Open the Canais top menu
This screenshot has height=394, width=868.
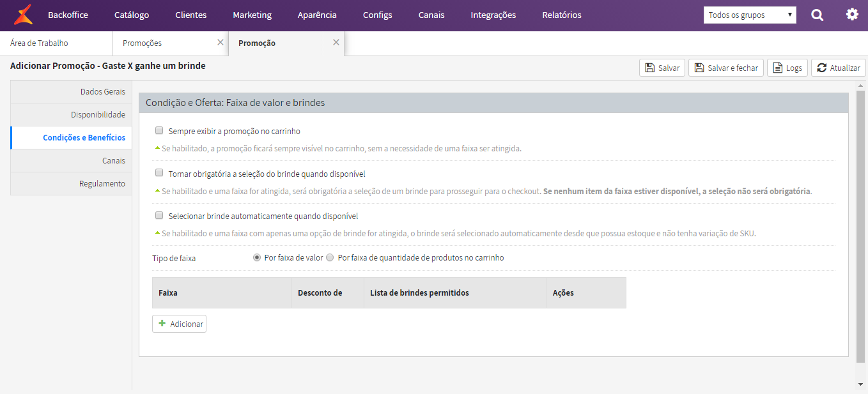click(x=431, y=15)
